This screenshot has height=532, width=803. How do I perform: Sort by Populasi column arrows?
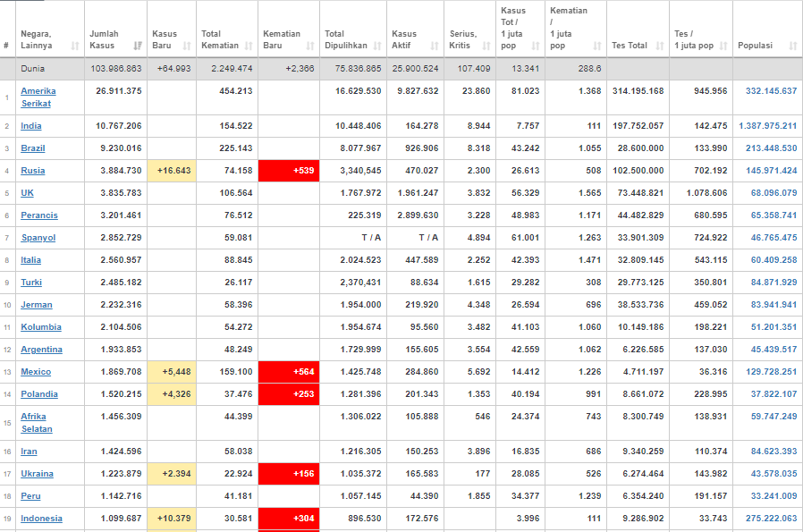pos(793,46)
